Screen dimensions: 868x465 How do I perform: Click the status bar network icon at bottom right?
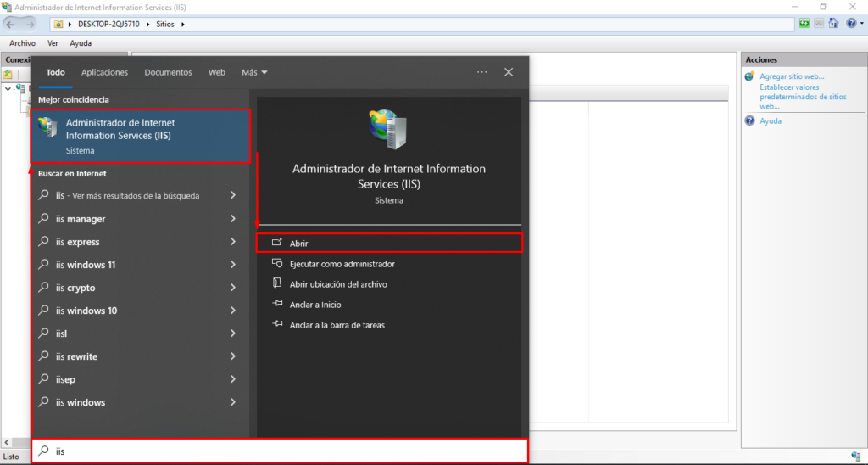(x=856, y=457)
